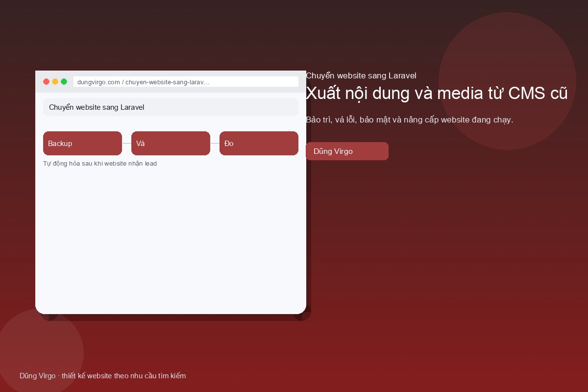This screenshot has width=588, height=392.
Task: Click the green maximize dot in mockup browser
Action: pos(64,82)
